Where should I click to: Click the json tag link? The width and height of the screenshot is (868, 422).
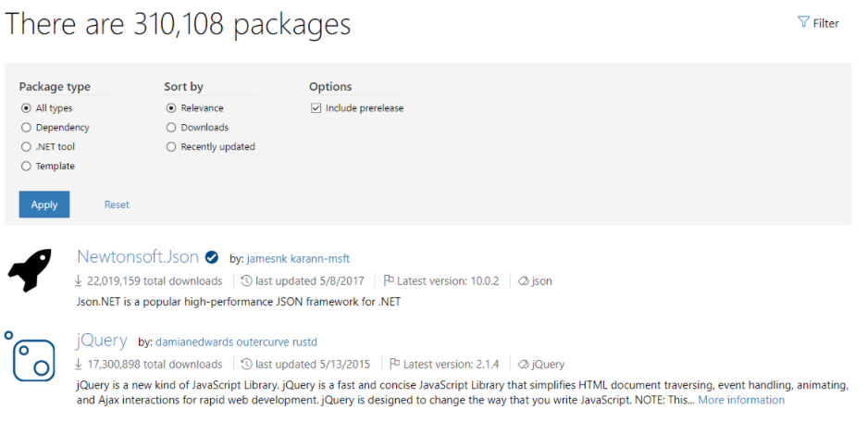pos(542,280)
